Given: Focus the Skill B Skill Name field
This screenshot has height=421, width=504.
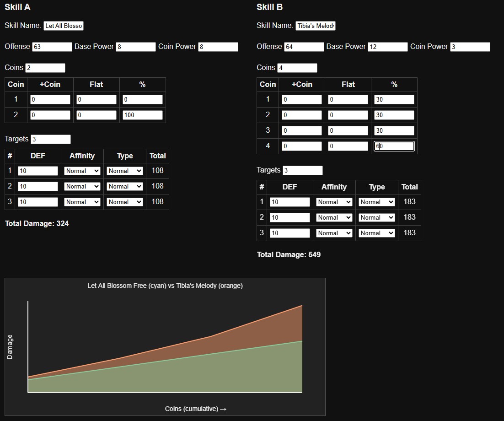Looking at the screenshot, I should (316, 26).
